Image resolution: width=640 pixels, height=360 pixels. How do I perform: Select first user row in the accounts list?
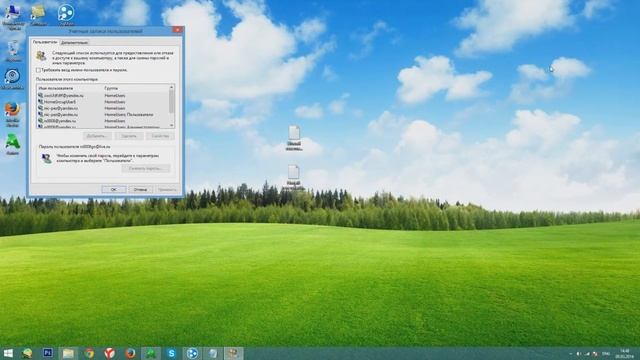(103, 95)
